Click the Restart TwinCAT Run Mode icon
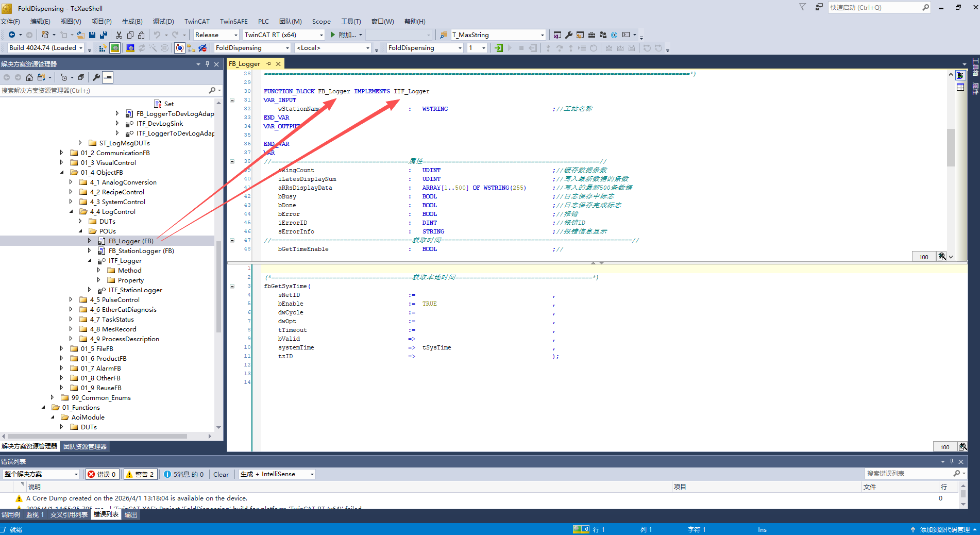 (115, 48)
